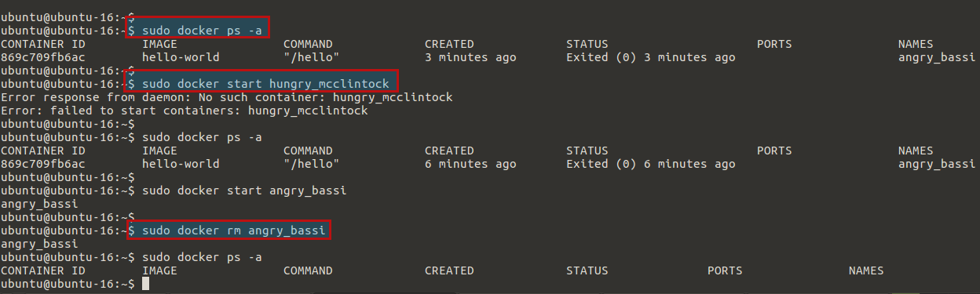The height and width of the screenshot is (294, 980).
Task: Click the 'failed to start containers' error line
Action: point(184,111)
